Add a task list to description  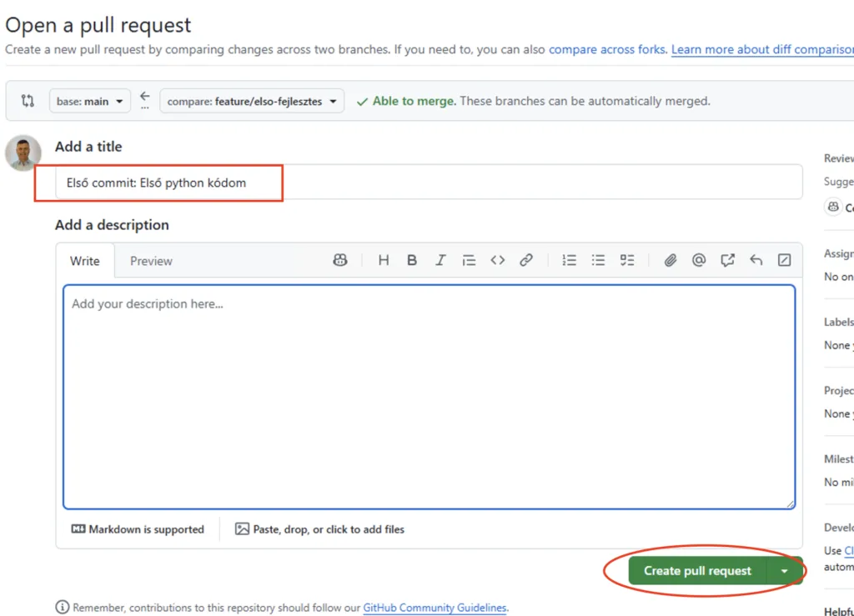tap(627, 260)
